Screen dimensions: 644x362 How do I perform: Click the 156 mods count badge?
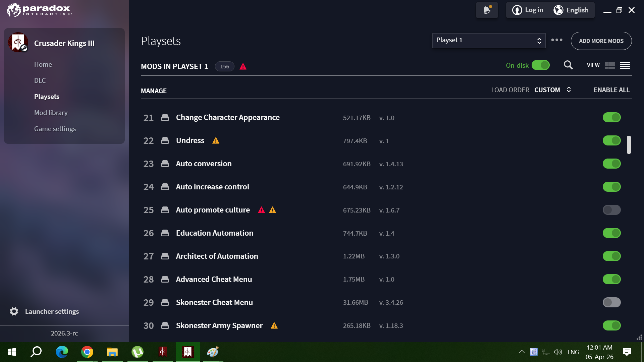coord(225,66)
